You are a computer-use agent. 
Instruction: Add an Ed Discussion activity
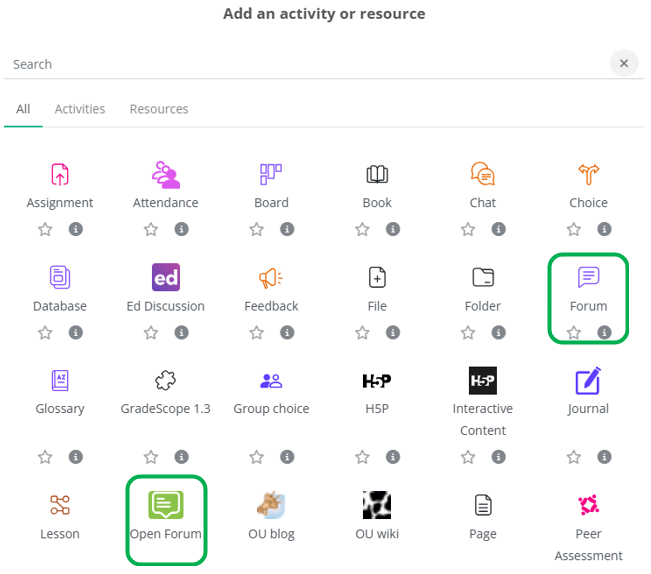166,278
